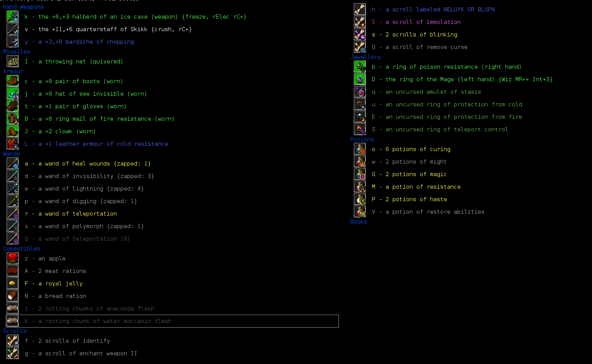
Task: Click the potions of curing icon
Action: coord(360,149)
